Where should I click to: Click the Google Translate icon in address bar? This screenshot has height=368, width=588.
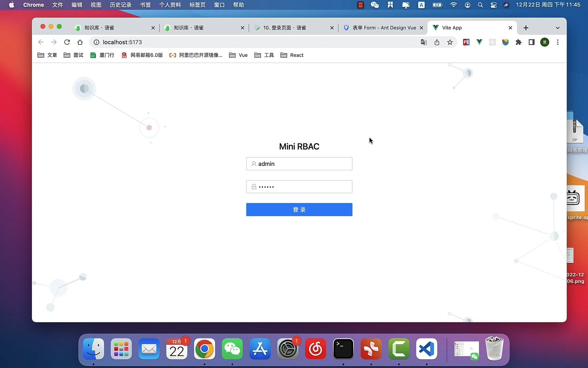click(x=423, y=42)
